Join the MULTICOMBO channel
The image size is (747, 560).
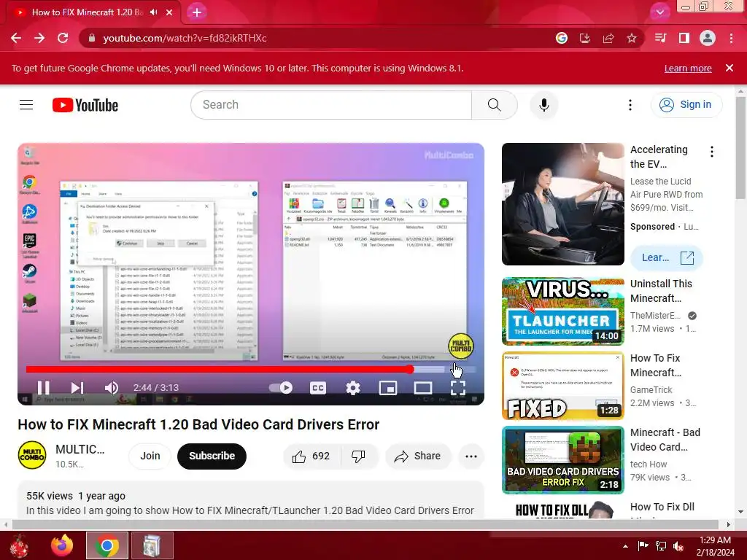coord(150,456)
